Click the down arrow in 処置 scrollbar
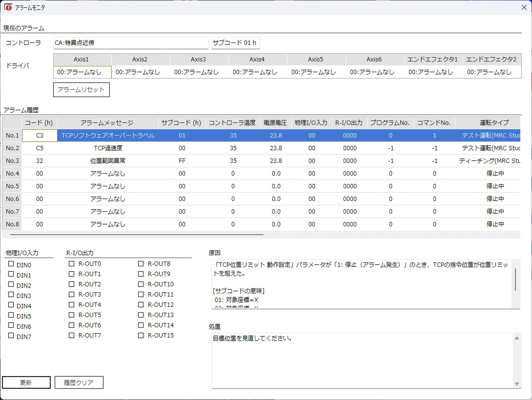The image size is (532, 400). (517, 384)
